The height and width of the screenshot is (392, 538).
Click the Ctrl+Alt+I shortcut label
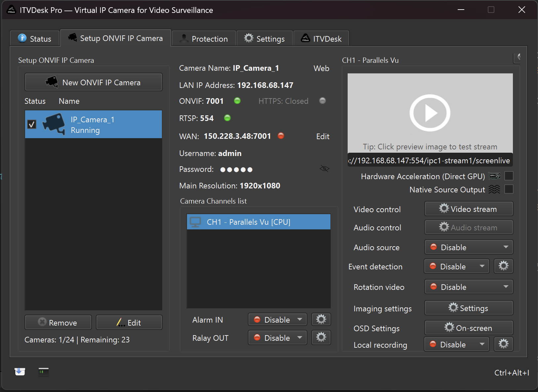(x=512, y=373)
